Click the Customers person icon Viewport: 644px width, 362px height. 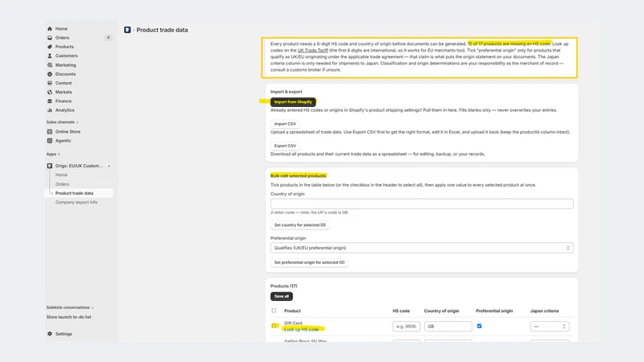point(50,56)
